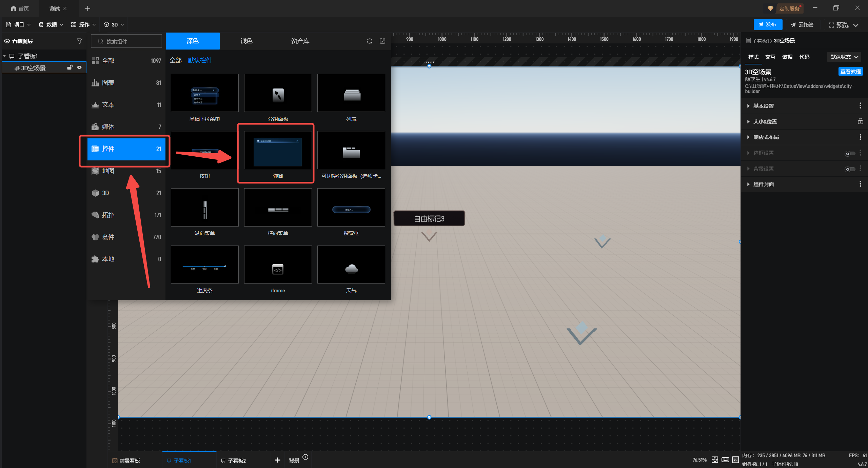868x468 pixels.
Task: Add a new board with plus icon
Action: (x=277, y=460)
